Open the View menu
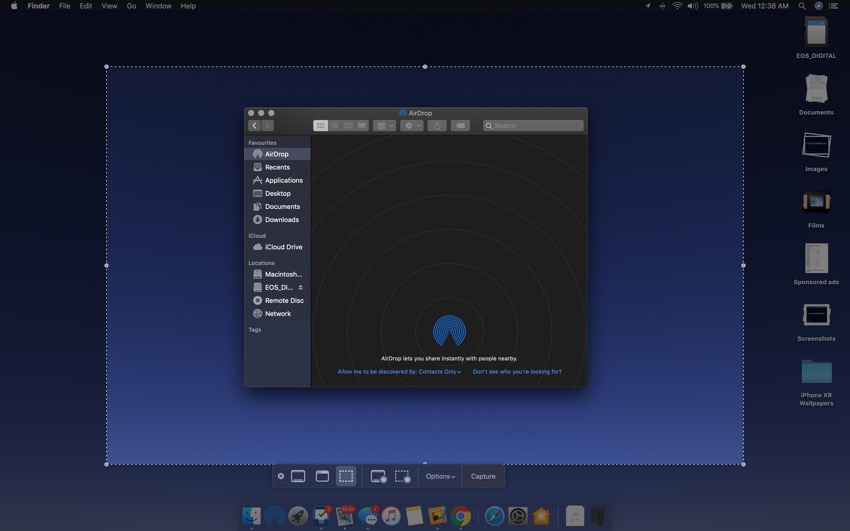 point(109,6)
